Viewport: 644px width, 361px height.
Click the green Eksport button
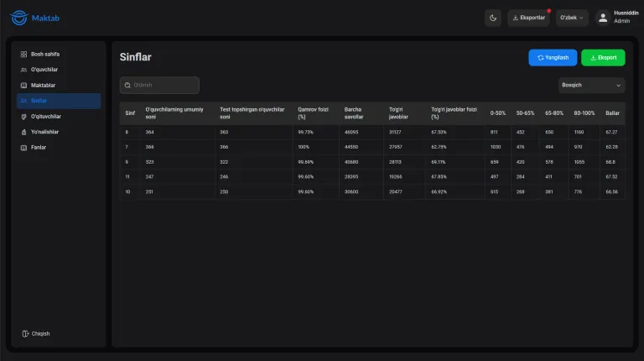pos(603,58)
